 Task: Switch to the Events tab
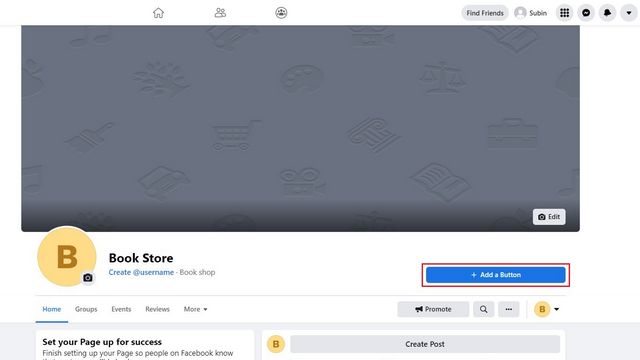tap(121, 309)
